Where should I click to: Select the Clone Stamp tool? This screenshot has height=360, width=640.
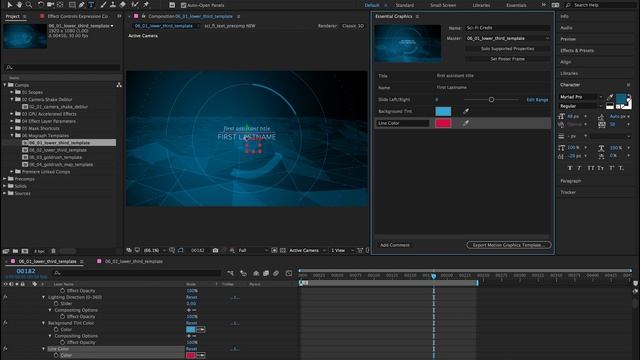click(113, 5)
